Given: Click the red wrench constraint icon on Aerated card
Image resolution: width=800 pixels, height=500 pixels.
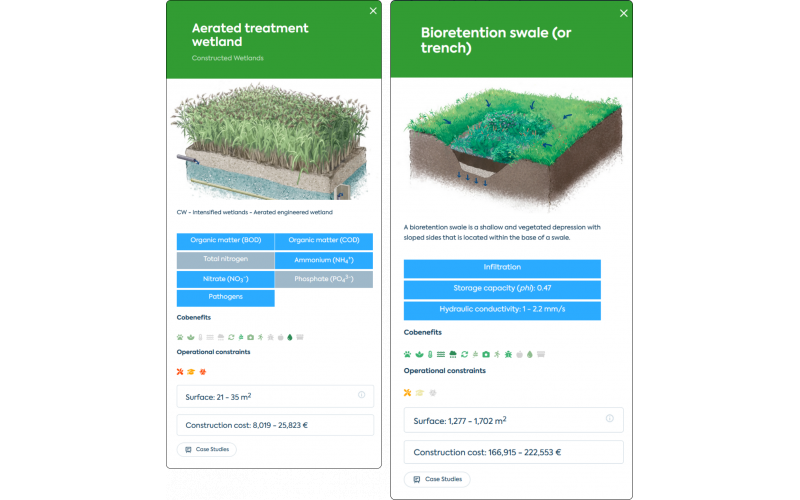Looking at the screenshot, I should tap(180, 371).
